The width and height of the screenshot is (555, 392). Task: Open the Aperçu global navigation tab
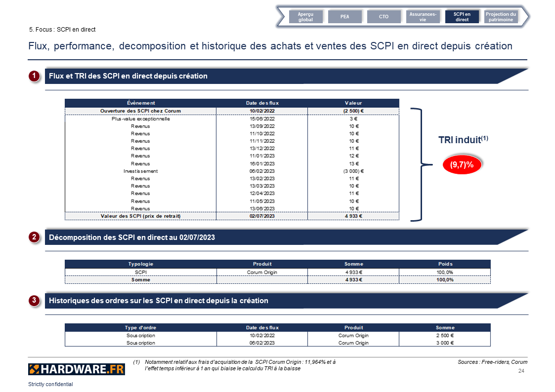(305, 17)
